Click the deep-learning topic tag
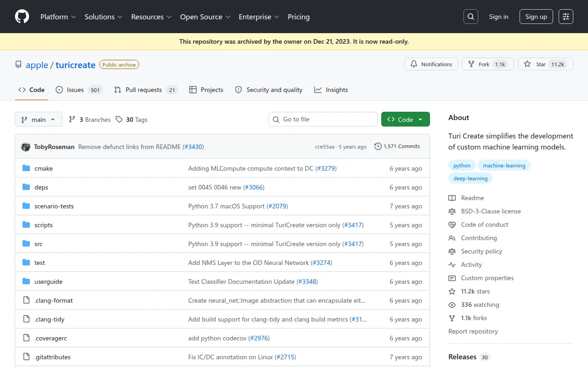The height and width of the screenshot is (368, 588). tap(470, 178)
